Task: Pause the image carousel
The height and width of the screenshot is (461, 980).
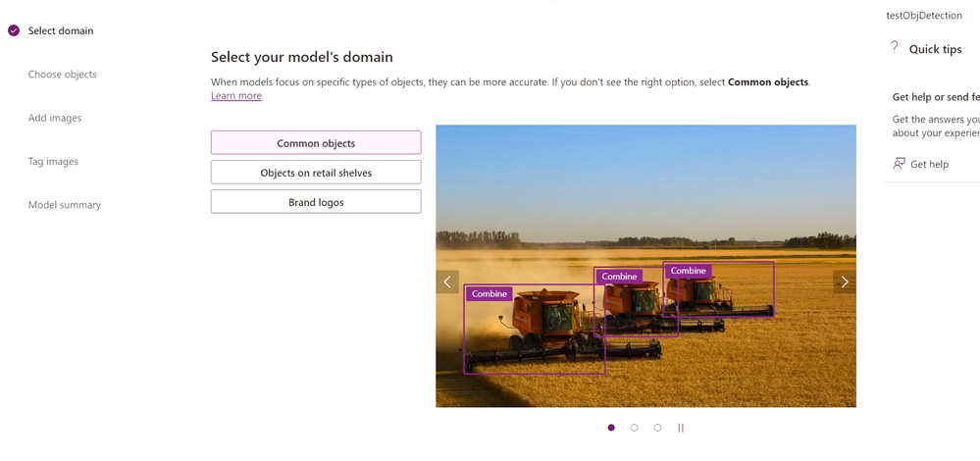Action: (681, 428)
